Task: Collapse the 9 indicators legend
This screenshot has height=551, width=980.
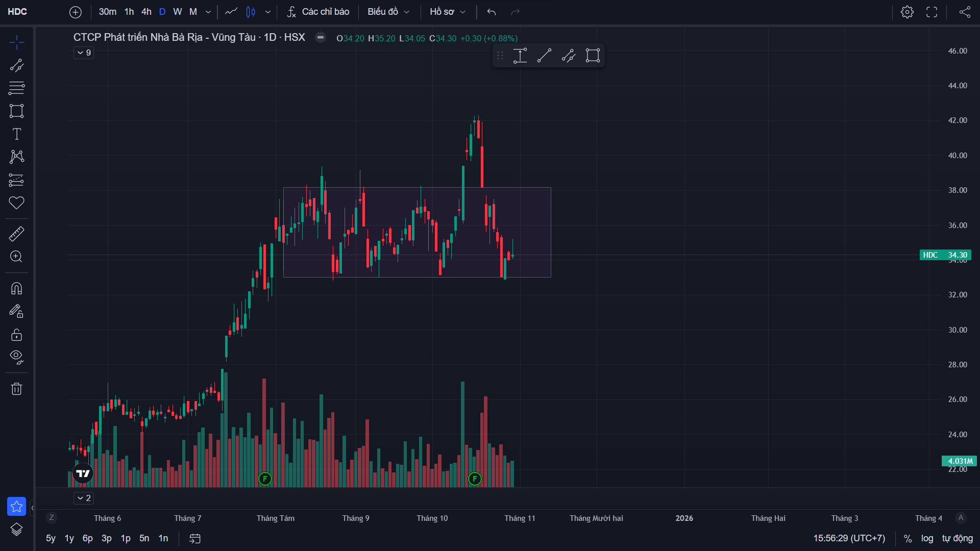Action: pos(84,53)
